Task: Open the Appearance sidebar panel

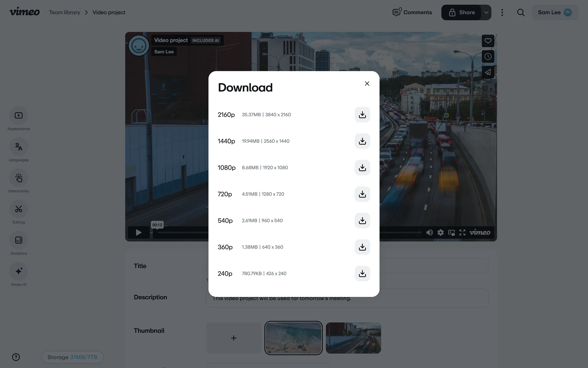Action: point(19,116)
